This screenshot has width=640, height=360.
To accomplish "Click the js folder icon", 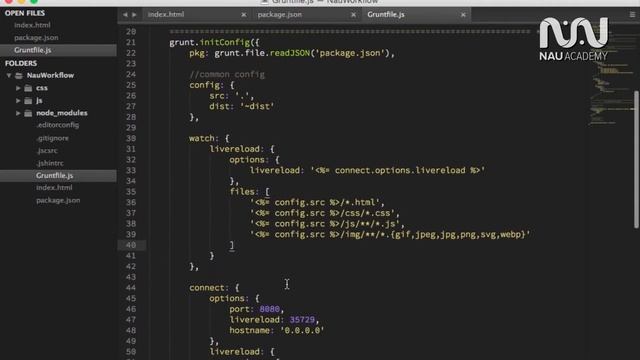I will pos(28,100).
